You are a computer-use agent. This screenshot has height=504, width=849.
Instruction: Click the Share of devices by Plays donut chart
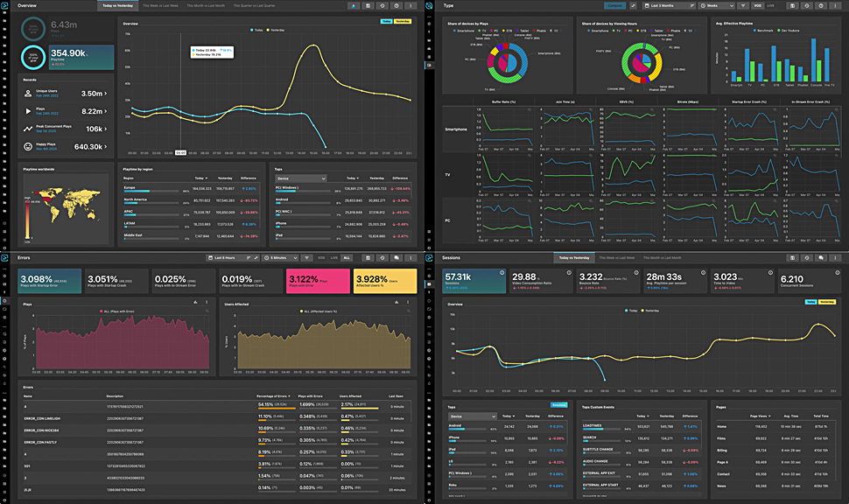pyautogui.click(x=508, y=63)
